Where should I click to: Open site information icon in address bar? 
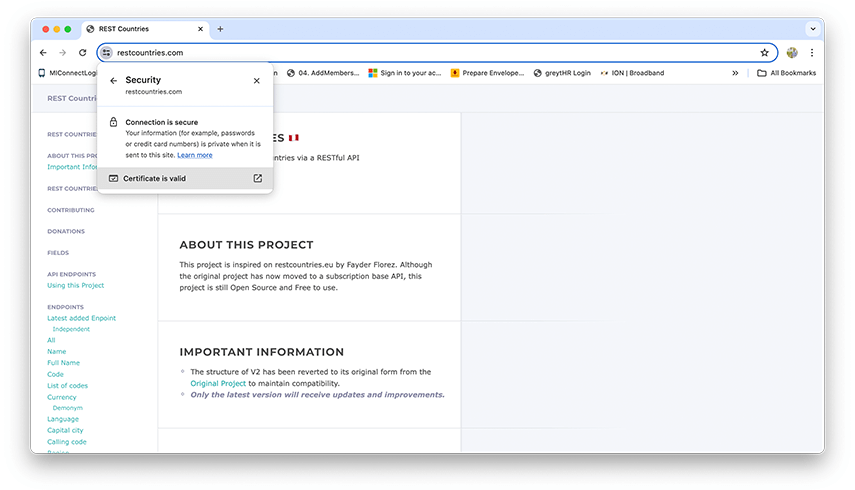106,53
